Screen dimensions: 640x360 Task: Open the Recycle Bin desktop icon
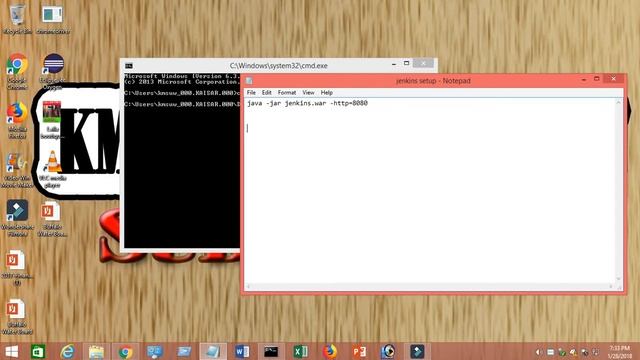(17, 19)
